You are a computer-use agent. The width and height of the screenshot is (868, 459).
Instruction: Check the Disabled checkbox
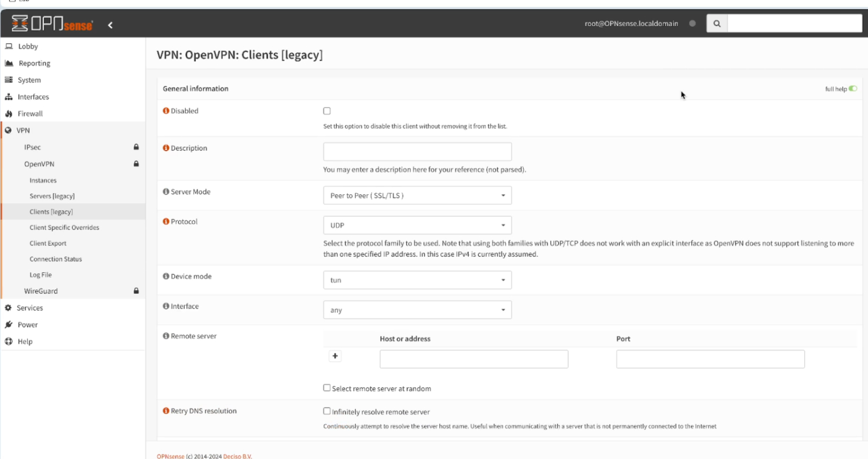click(x=327, y=111)
